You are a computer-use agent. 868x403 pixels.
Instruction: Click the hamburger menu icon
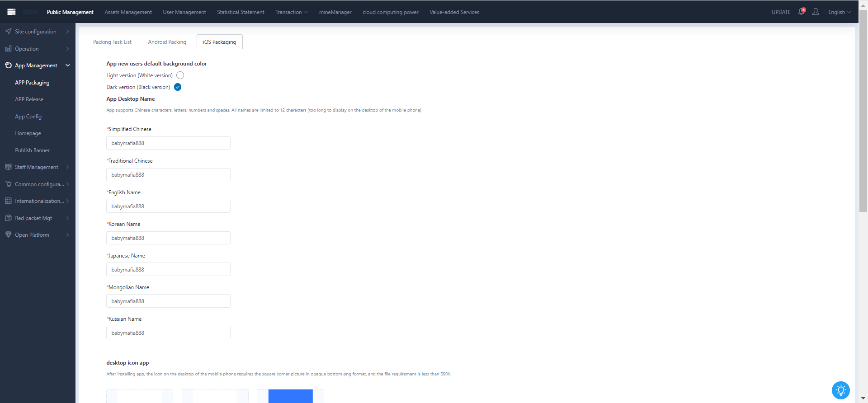click(11, 12)
